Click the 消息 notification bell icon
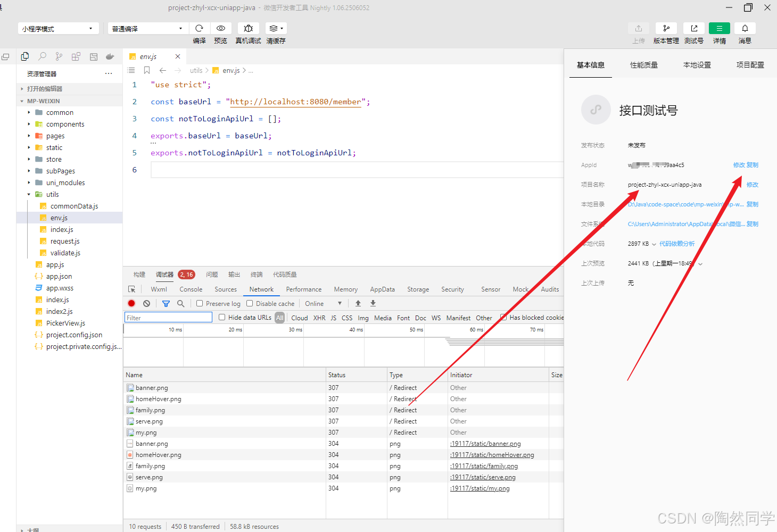 click(745, 28)
